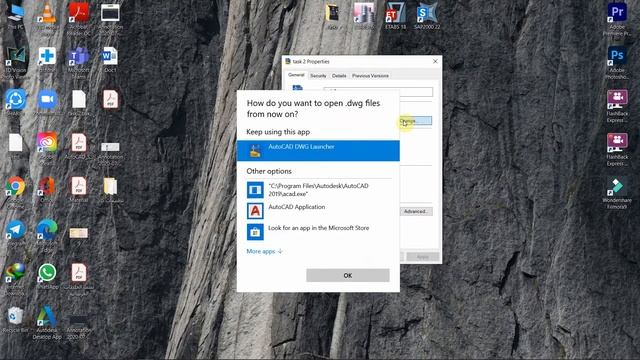Select Telegram desktop icon

(x=16, y=233)
